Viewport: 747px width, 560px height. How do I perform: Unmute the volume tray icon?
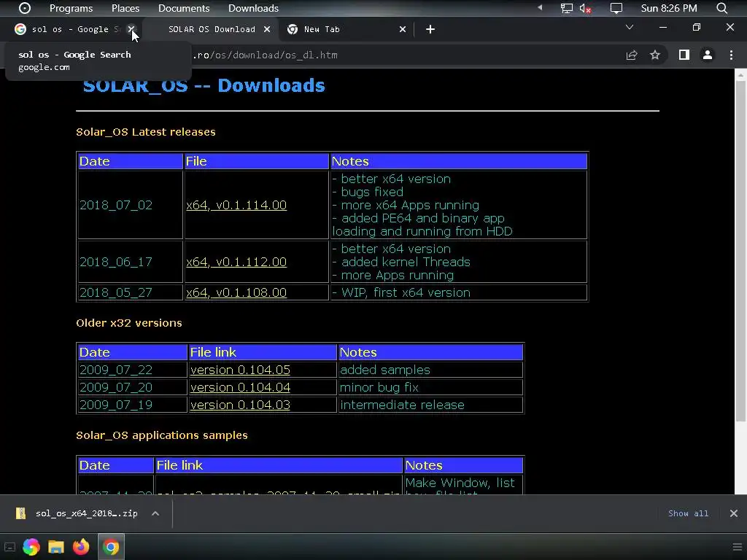pyautogui.click(x=586, y=8)
